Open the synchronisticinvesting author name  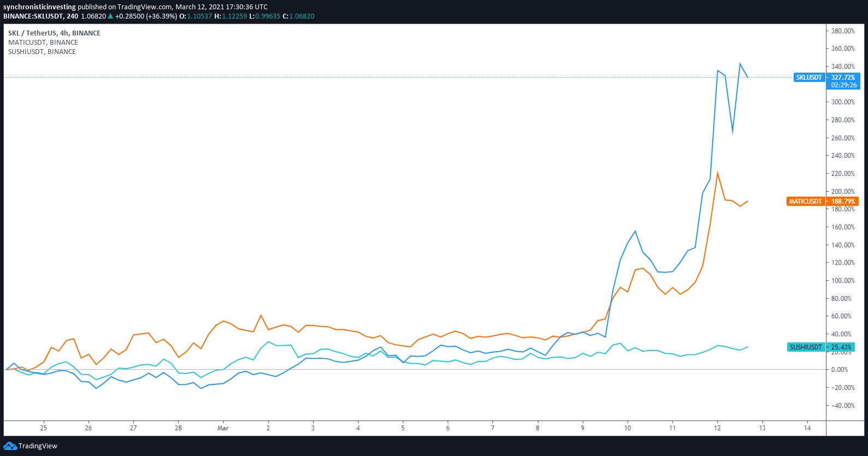click(39, 7)
